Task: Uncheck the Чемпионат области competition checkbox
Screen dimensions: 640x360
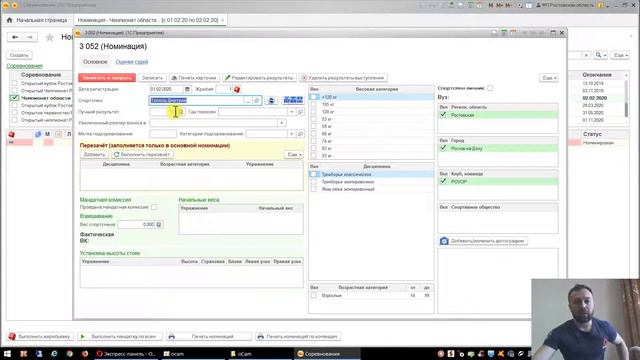Action: tap(14, 98)
